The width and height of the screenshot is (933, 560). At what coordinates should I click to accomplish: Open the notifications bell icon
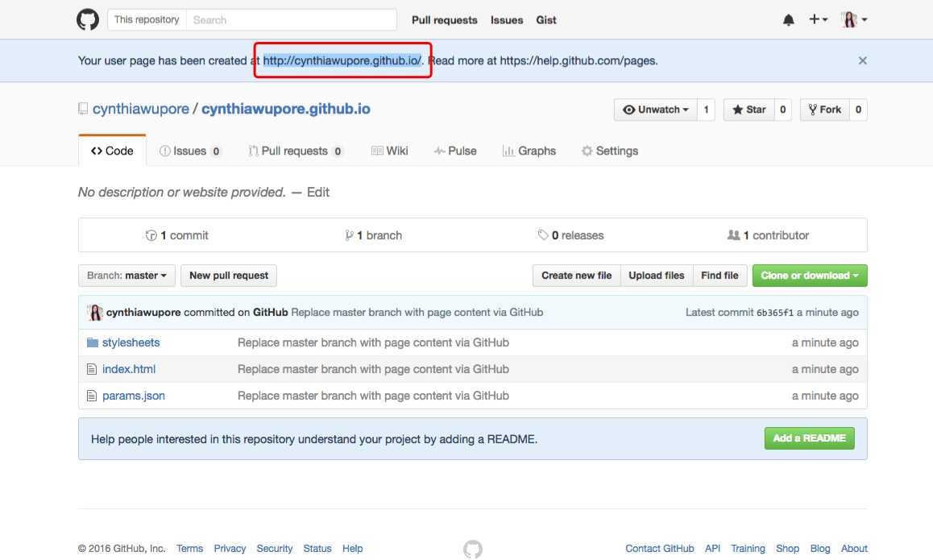pyautogui.click(x=789, y=20)
